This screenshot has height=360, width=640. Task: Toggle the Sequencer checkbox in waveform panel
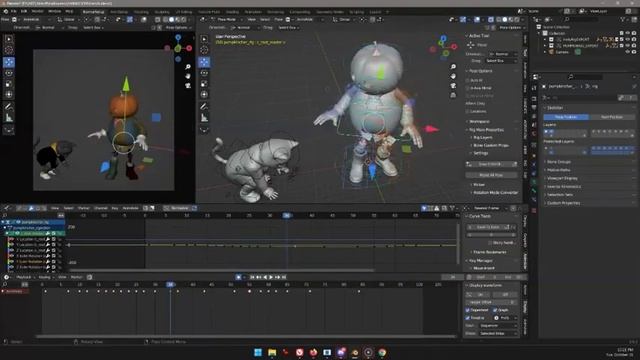[468, 310]
